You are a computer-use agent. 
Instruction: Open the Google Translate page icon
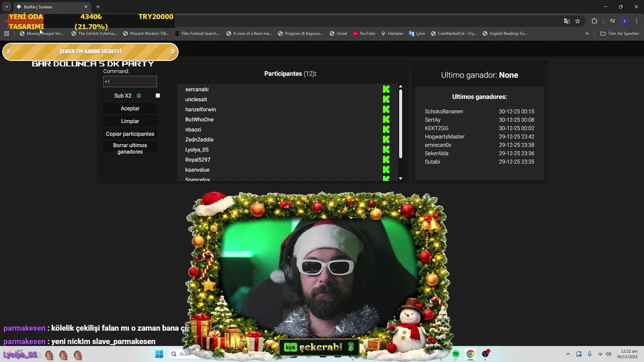click(567, 21)
